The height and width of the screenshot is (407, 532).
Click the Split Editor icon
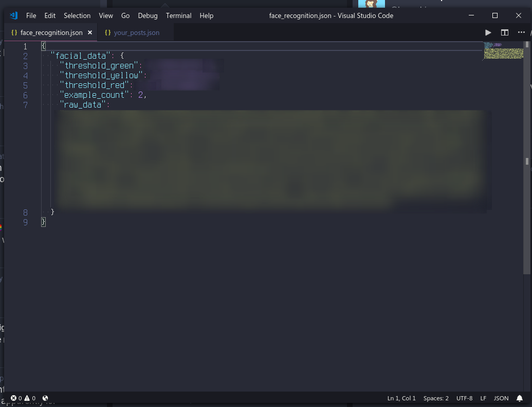click(505, 32)
